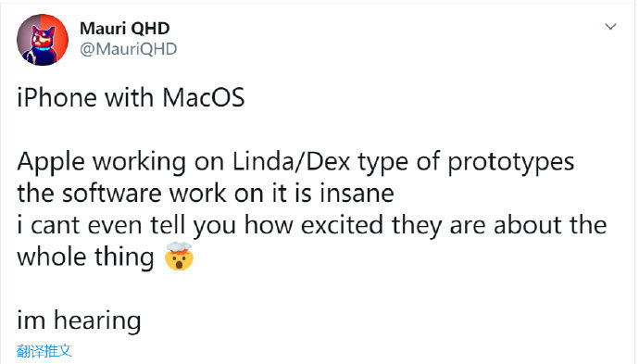Click the line 'iPhone with MacOS'
The width and height of the screenshot is (639, 364).
131,98
